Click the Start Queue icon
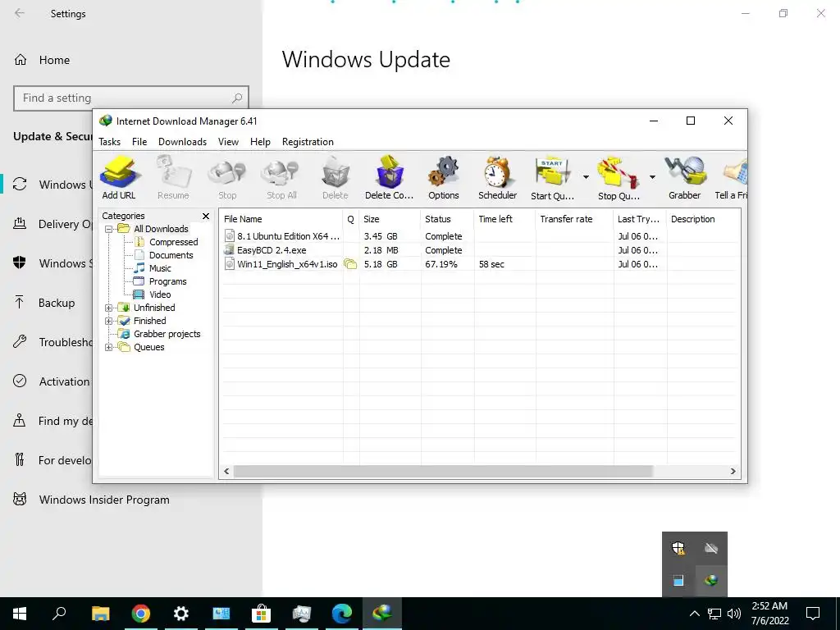Viewport: 840px width, 630px height. (552, 178)
